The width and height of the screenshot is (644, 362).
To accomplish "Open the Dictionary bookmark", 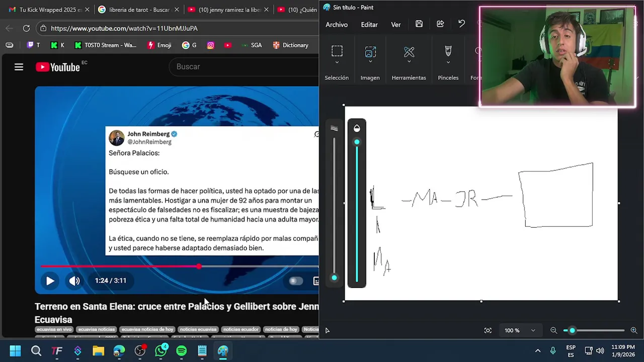I will tap(290, 45).
